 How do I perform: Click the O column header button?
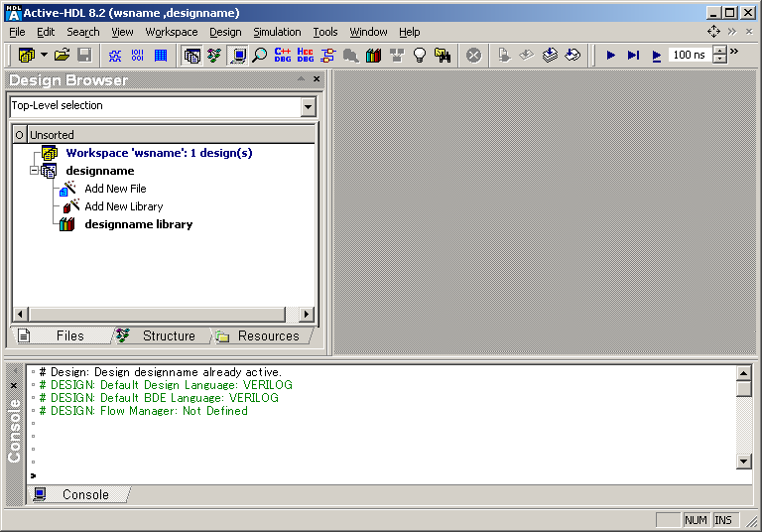point(20,135)
